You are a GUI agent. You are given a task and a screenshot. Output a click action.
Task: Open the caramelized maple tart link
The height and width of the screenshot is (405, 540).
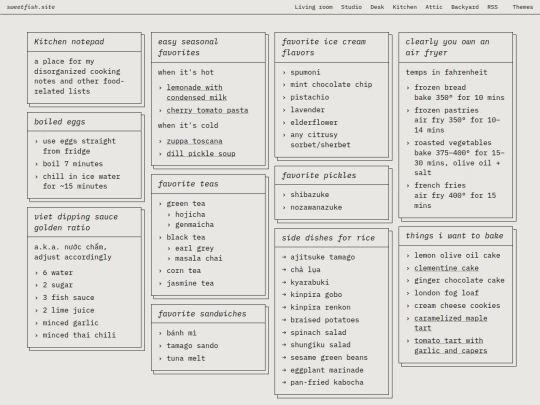[x=450, y=323]
